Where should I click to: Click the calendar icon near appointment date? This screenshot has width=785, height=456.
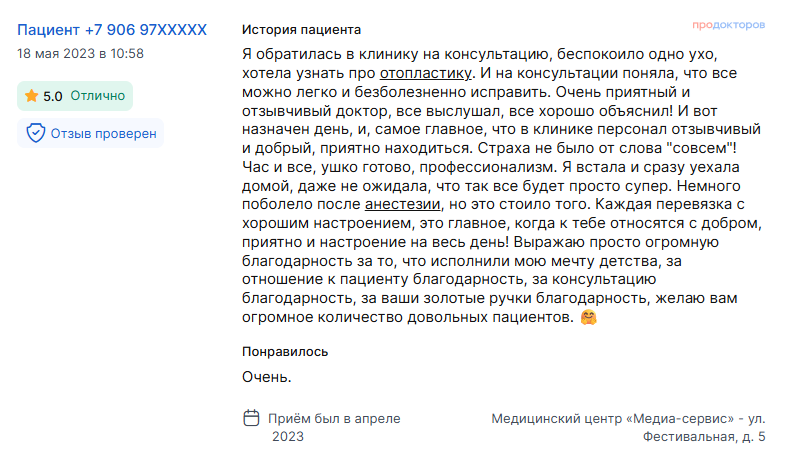pyautogui.click(x=251, y=418)
